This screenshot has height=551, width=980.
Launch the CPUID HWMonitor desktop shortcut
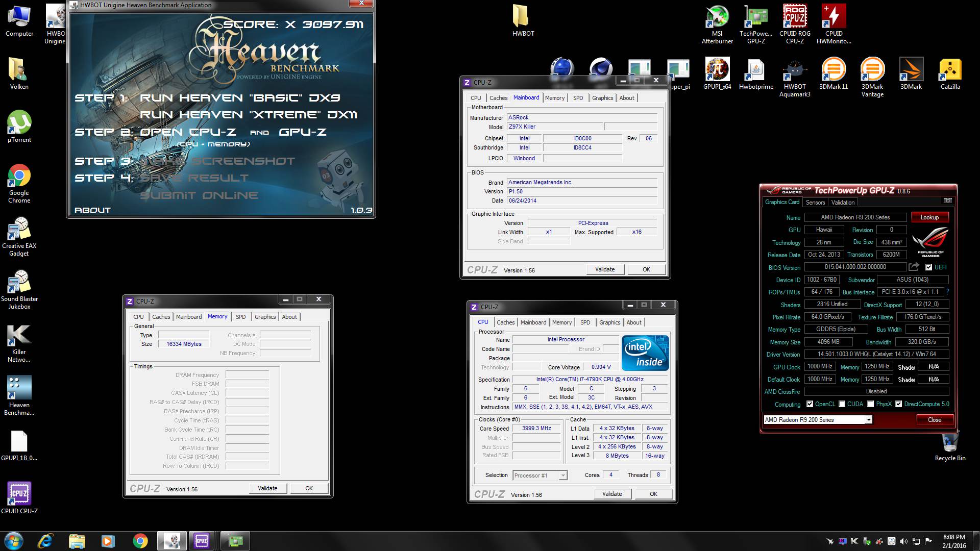click(x=834, y=24)
